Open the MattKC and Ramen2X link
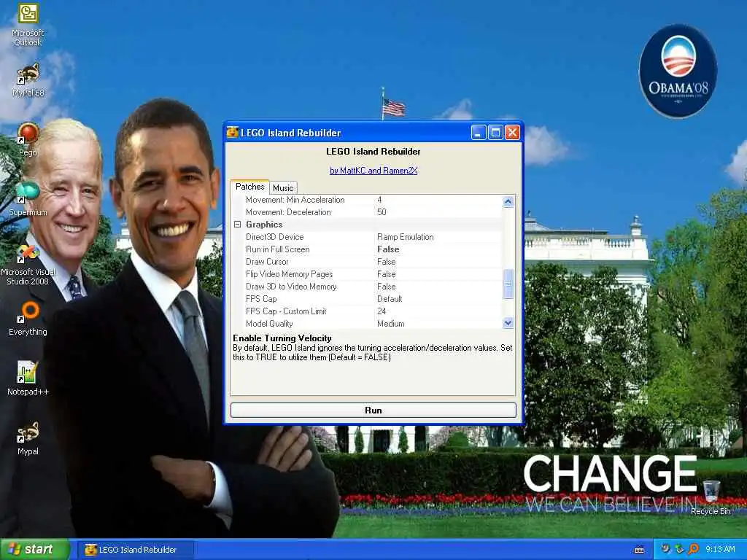This screenshot has width=747, height=560. (x=373, y=171)
